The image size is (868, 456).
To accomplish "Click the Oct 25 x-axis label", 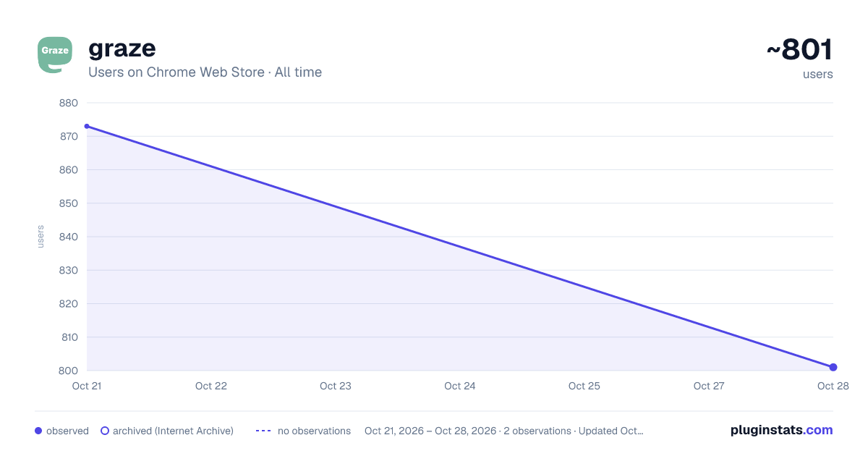I will point(584,386).
